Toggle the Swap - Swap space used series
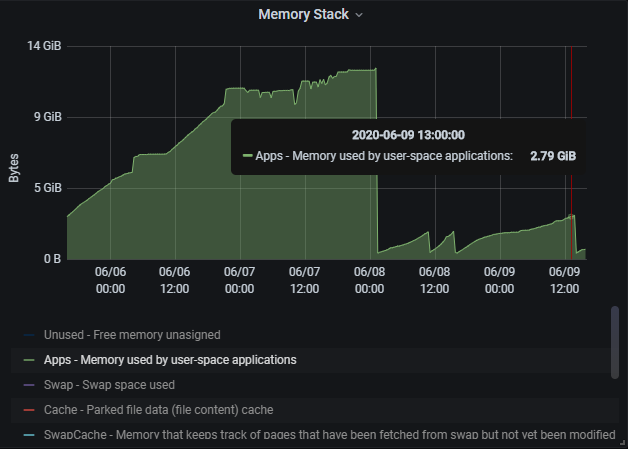The width and height of the screenshot is (628, 449). pos(109,385)
